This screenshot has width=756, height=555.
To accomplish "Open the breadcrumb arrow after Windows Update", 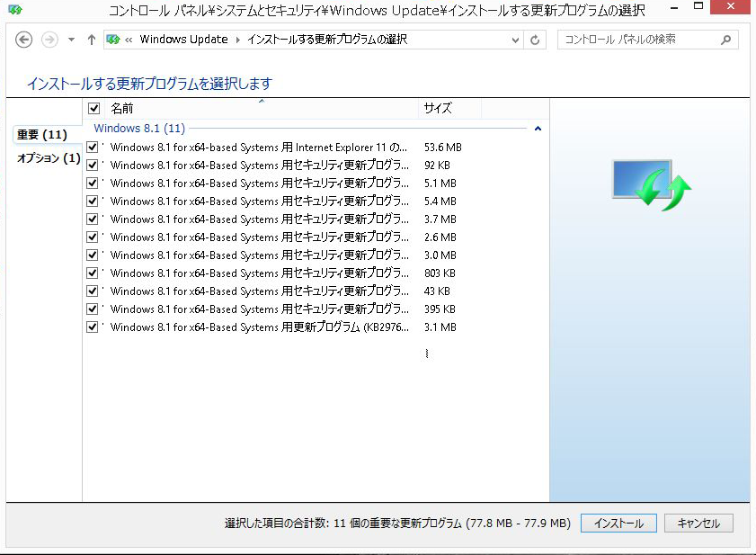I will [x=237, y=40].
